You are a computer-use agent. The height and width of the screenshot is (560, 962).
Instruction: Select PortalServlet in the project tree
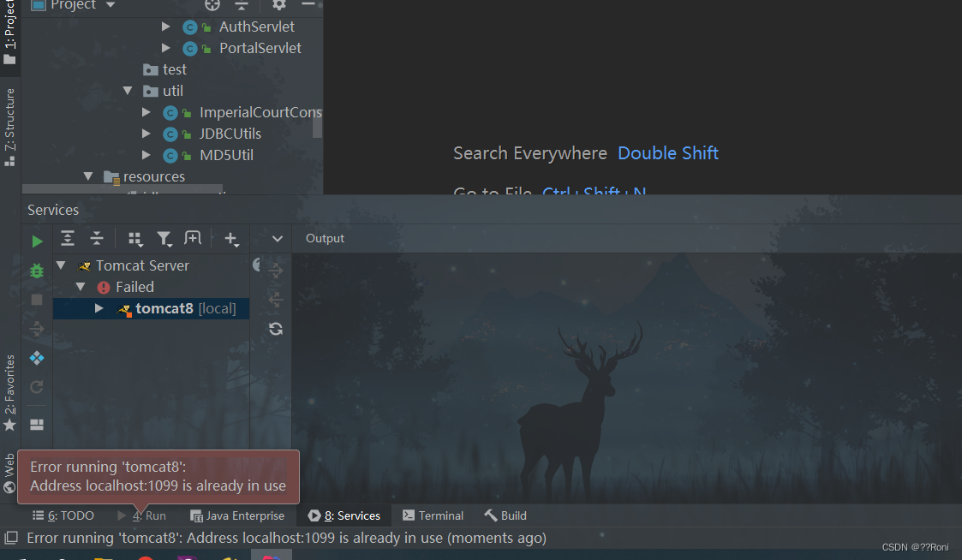(260, 48)
